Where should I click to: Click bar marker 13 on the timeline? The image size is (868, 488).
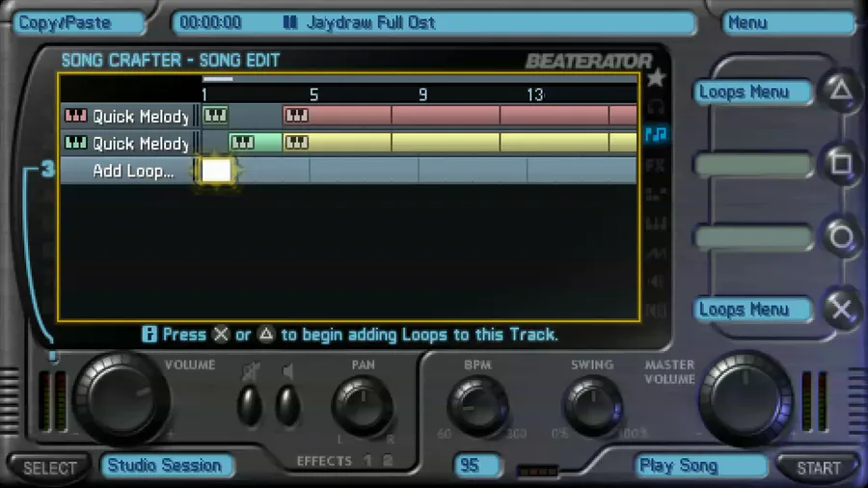(x=535, y=95)
